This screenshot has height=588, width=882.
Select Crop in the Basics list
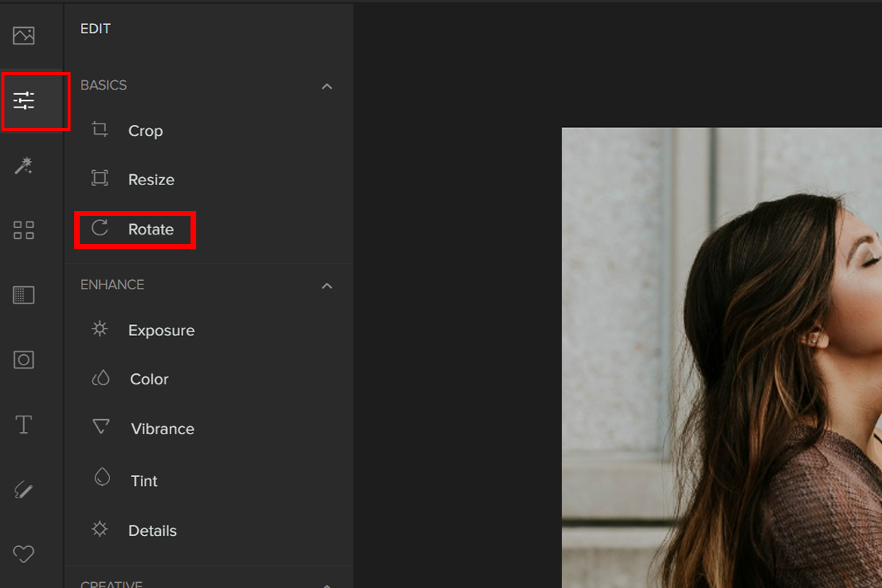(x=145, y=131)
